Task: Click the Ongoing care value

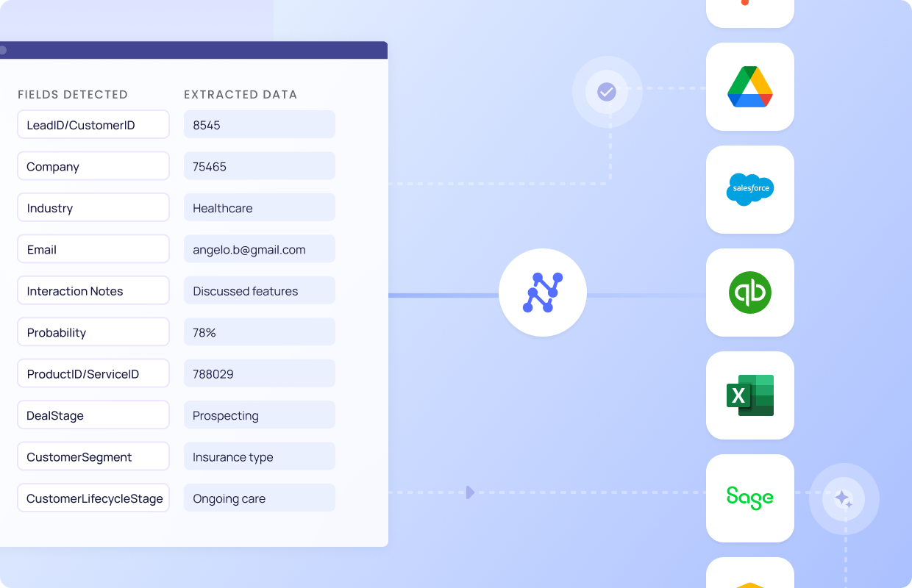Action: pyautogui.click(x=260, y=498)
